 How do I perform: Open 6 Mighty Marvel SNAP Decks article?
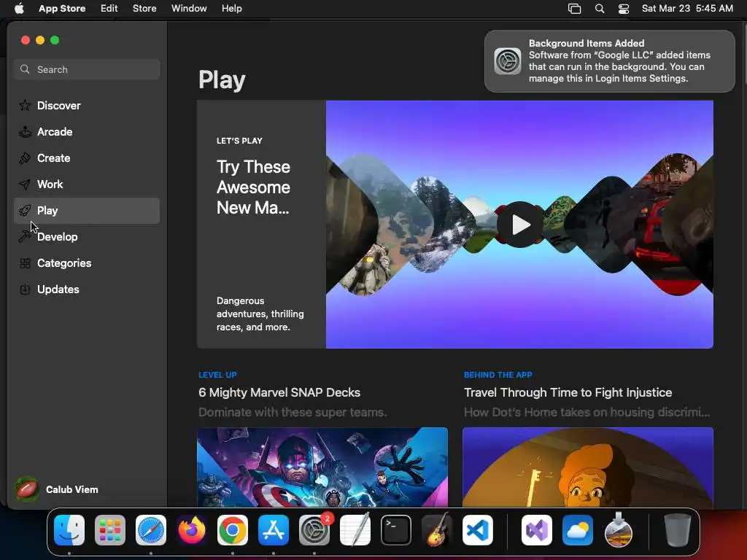pyautogui.click(x=279, y=392)
